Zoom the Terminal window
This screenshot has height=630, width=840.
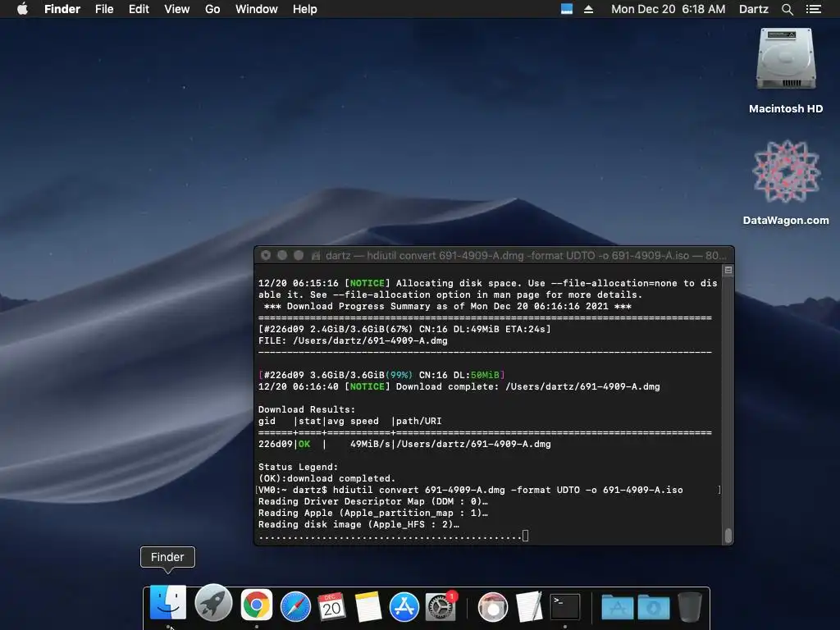click(x=299, y=256)
